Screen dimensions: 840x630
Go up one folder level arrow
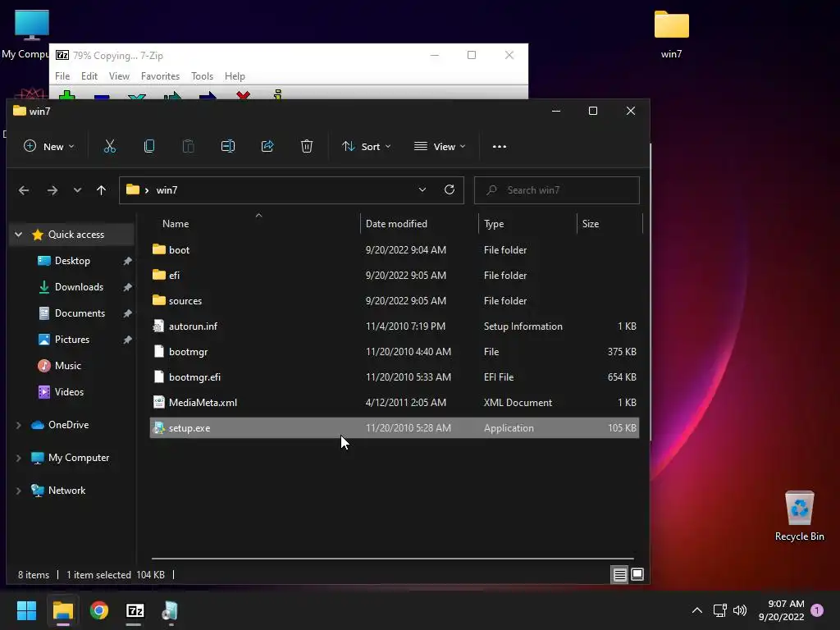101,190
